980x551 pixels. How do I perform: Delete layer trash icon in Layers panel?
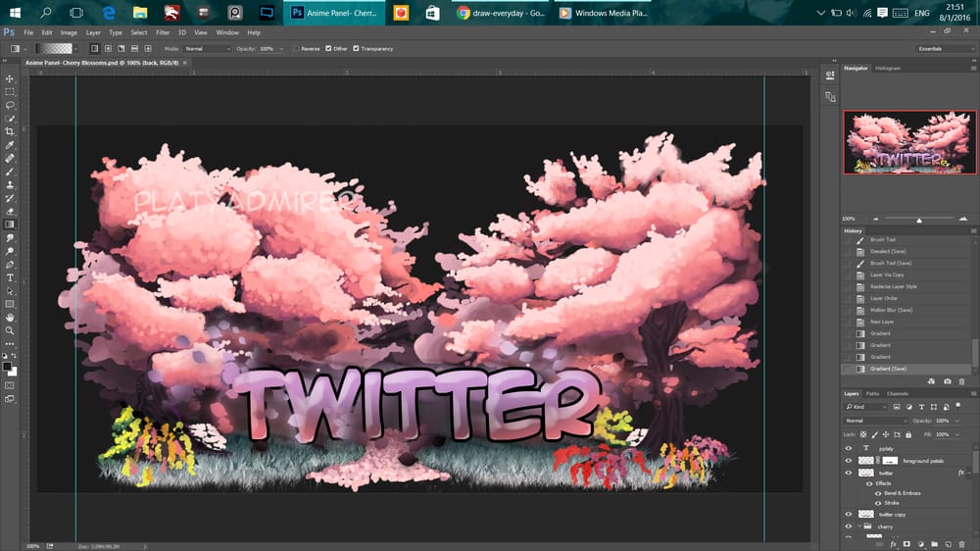click(x=962, y=544)
